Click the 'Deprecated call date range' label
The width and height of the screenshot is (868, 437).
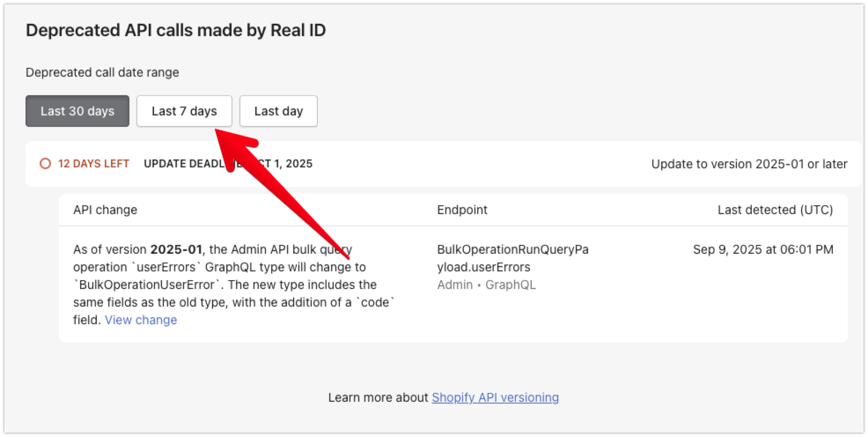coord(102,72)
